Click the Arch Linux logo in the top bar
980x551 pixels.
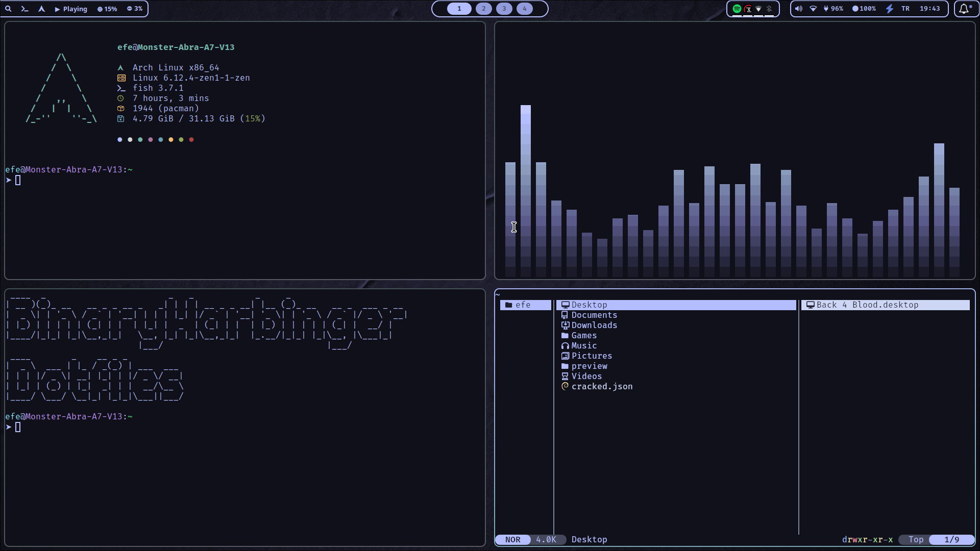[x=42, y=9]
